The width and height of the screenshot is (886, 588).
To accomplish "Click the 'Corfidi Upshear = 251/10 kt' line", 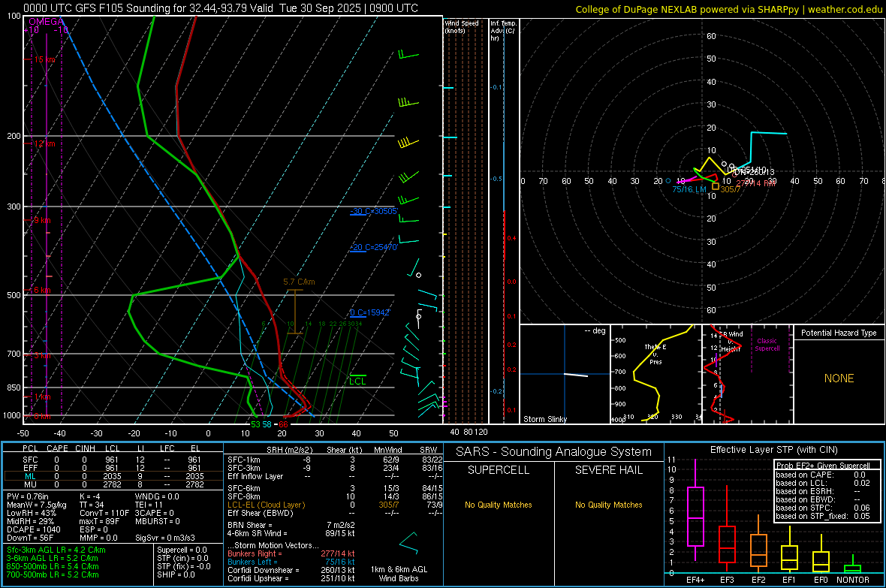I will [291, 578].
